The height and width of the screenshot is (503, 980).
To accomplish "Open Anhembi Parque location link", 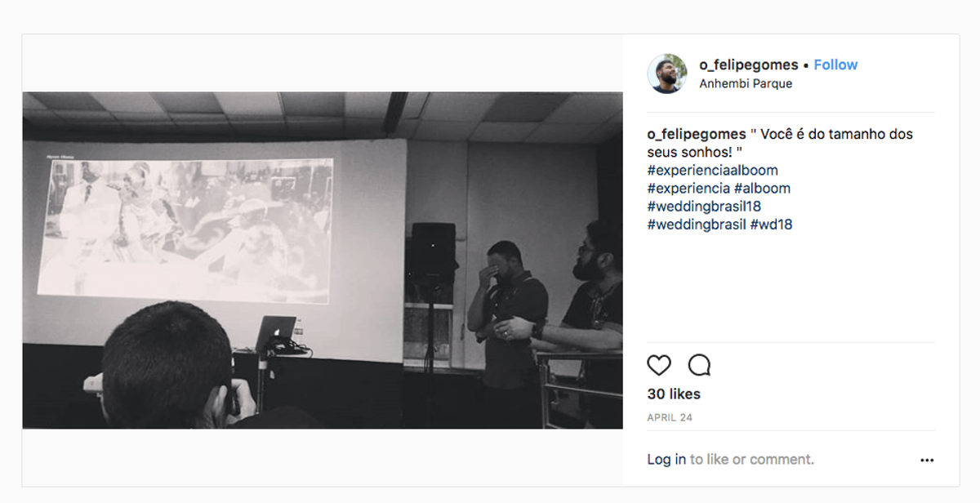I will pyautogui.click(x=746, y=83).
